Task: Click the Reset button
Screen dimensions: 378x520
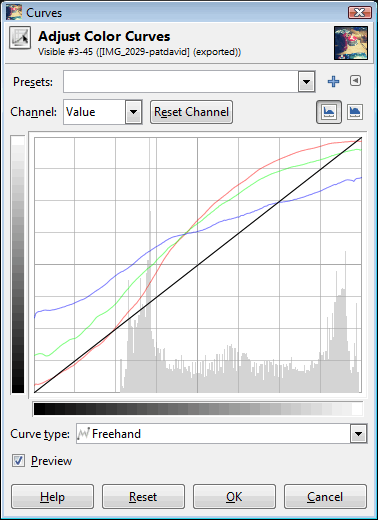Action: (x=143, y=497)
